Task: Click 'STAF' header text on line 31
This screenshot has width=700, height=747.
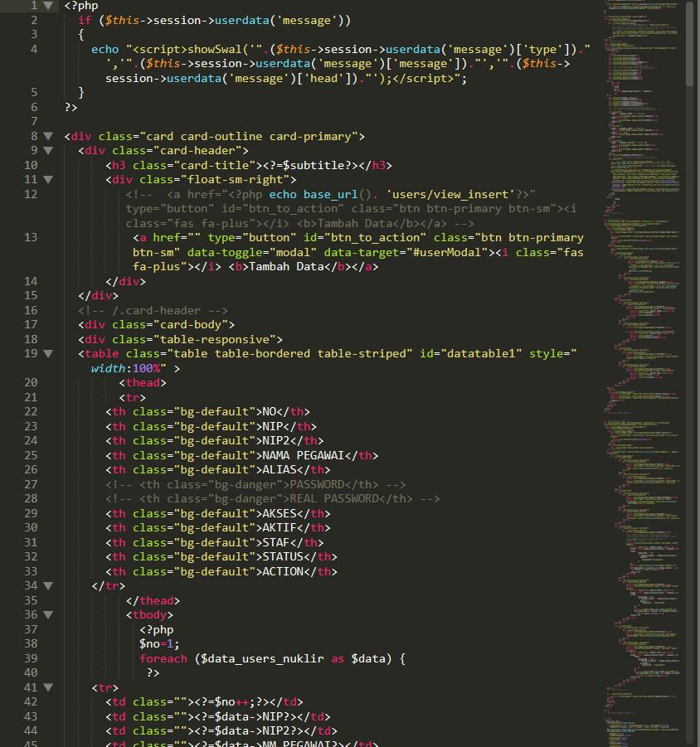Action: [276, 543]
